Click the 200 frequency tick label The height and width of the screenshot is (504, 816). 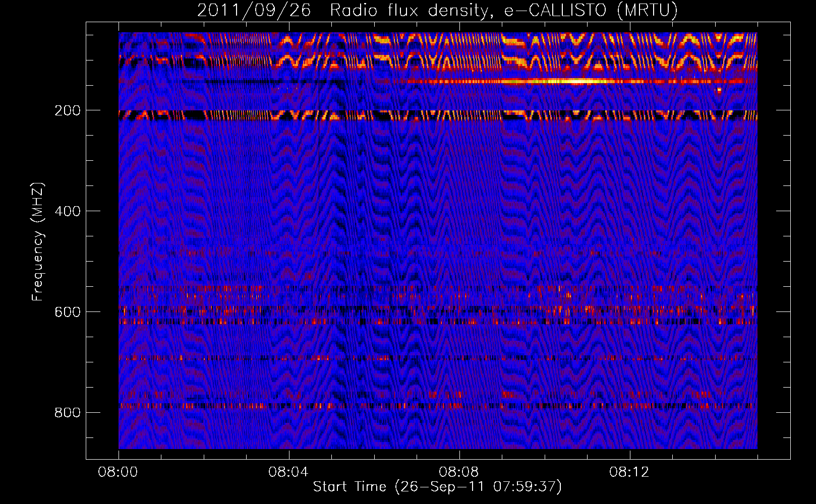(68, 110)
